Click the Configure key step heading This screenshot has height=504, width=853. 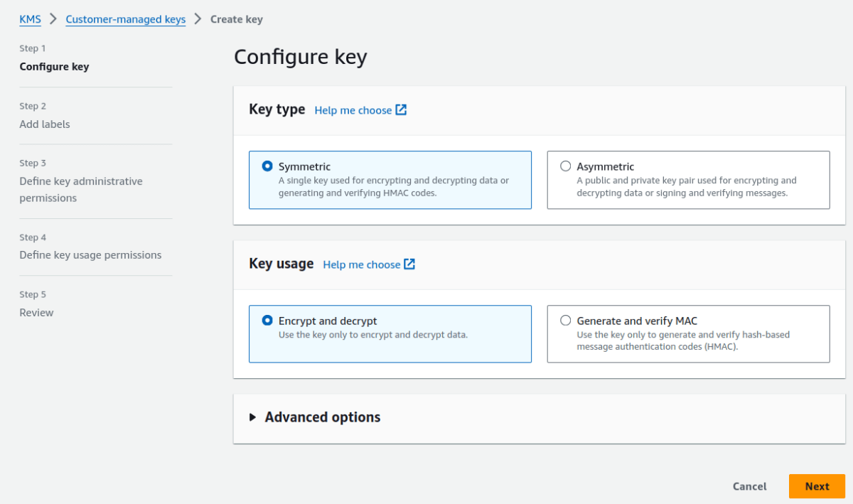point(54,66)
